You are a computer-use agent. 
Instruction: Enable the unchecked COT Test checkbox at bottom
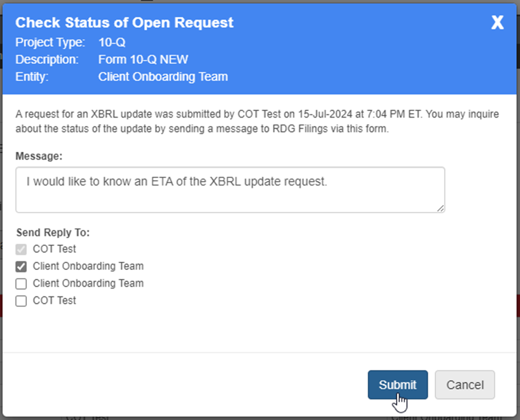21,301
